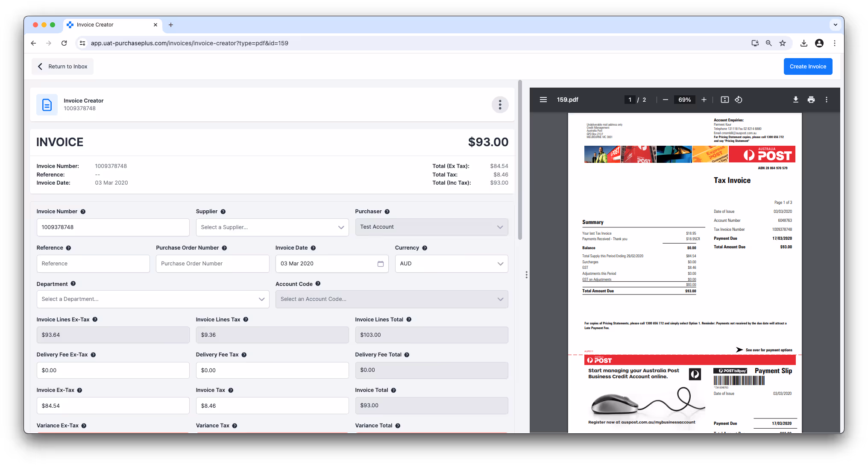The height and width of the screenshot is (465, 868).
Task: Click the Invoice Number help icon
Action: pyautogui.click(x=83, y=212)
